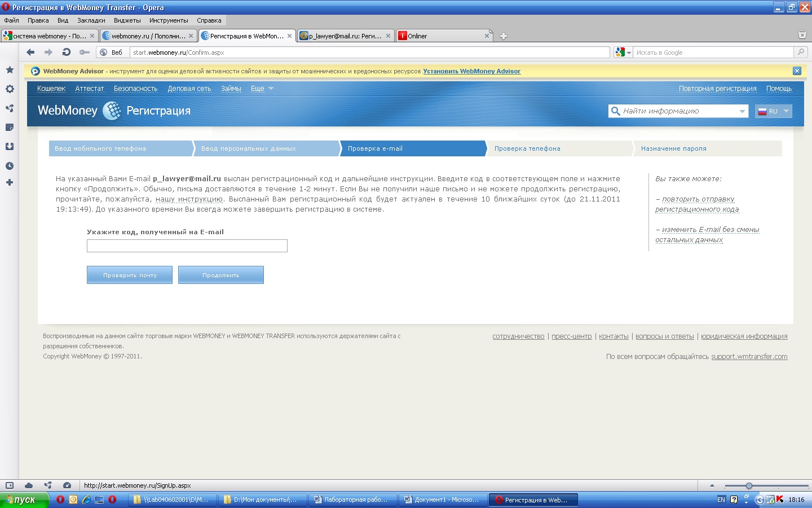
Task: Go to the Ввод мобильного телефона step
Action: click(x=121, y=148)
